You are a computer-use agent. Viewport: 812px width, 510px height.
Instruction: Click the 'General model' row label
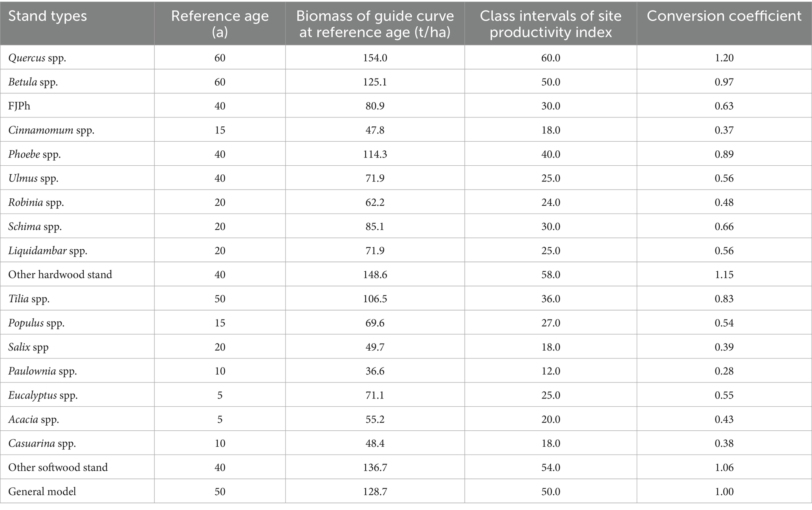42,492
